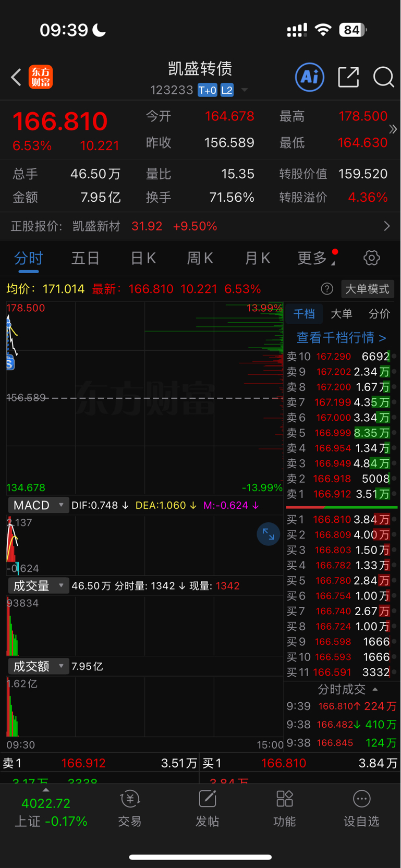Image resolution: width=401 pixels, height=868 pixels.
Task: Tap the back arrow icon
Action: click(x=16, y=77)
